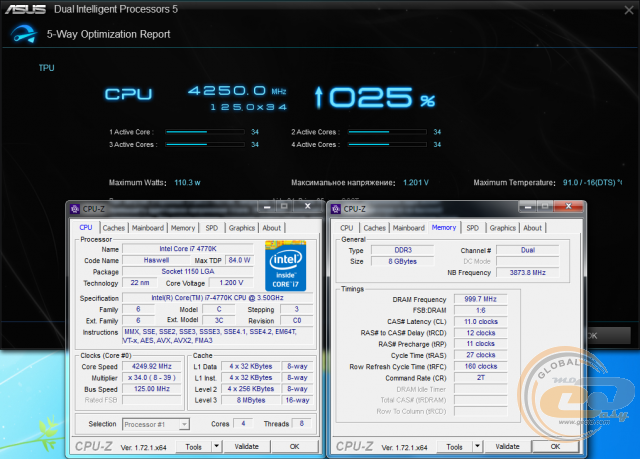Click the Command Rate 2T value

(480, 378)
